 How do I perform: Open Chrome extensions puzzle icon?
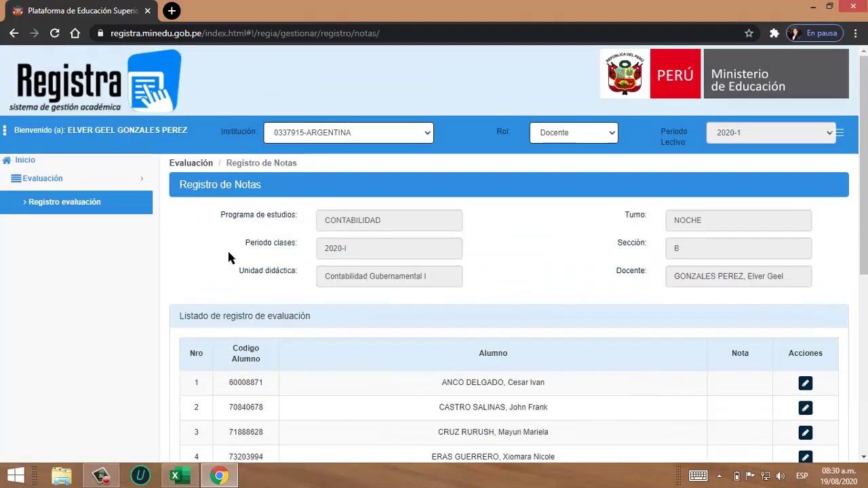774,33
